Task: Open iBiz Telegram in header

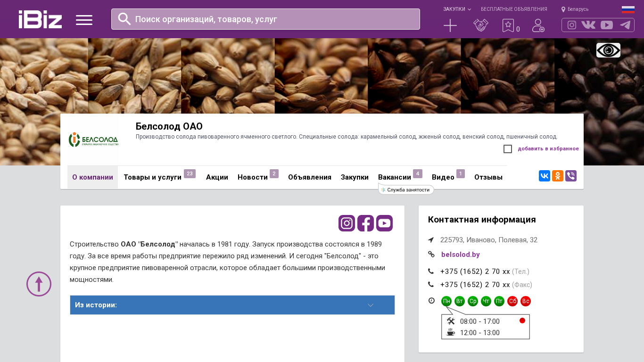Action: coord(625,25)
